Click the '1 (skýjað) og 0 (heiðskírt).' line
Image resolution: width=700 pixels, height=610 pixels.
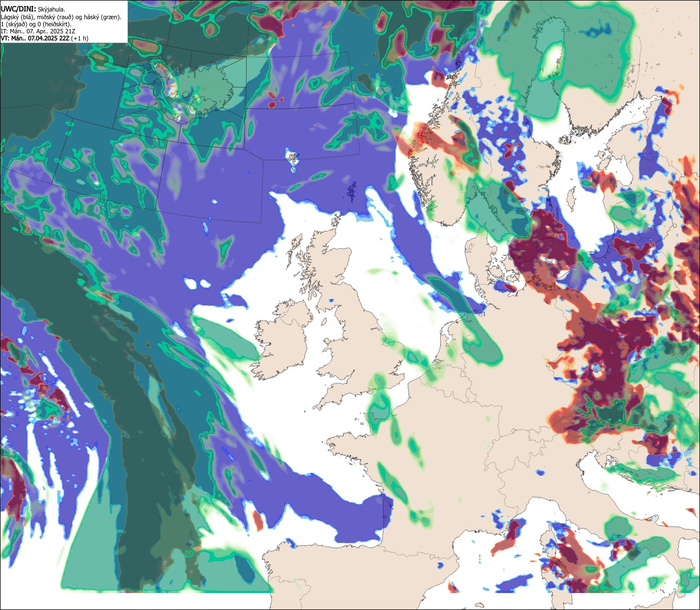(x=36, y=24)
